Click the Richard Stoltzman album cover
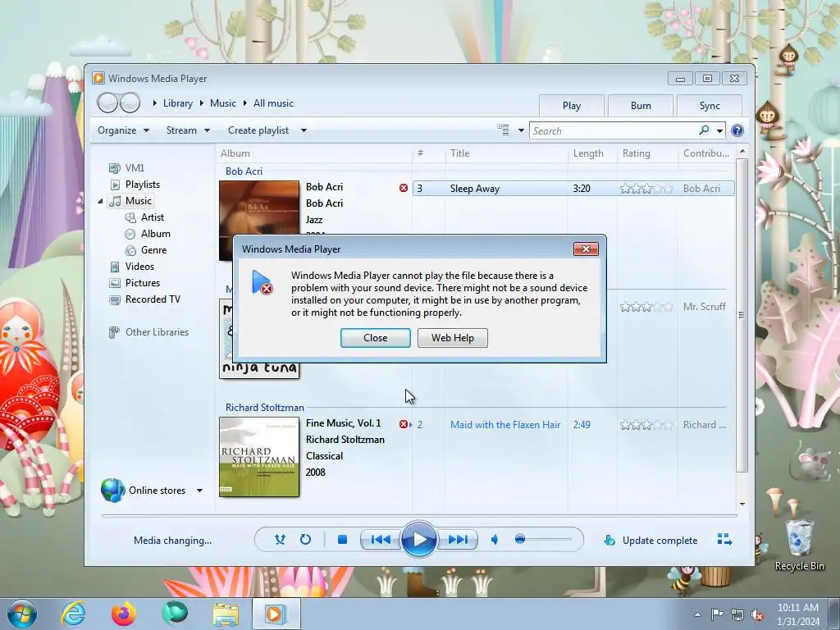 259,457
